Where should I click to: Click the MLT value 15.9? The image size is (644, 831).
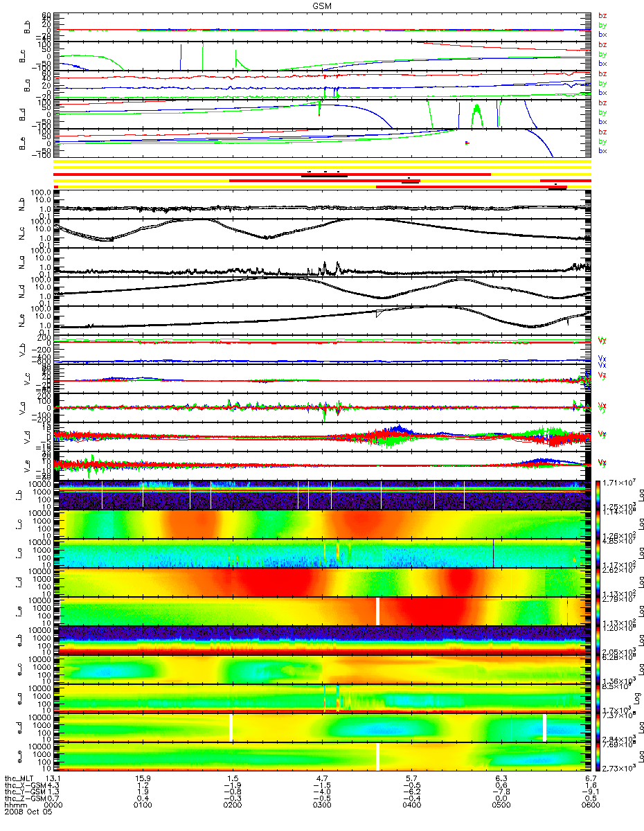click(143, 778)
